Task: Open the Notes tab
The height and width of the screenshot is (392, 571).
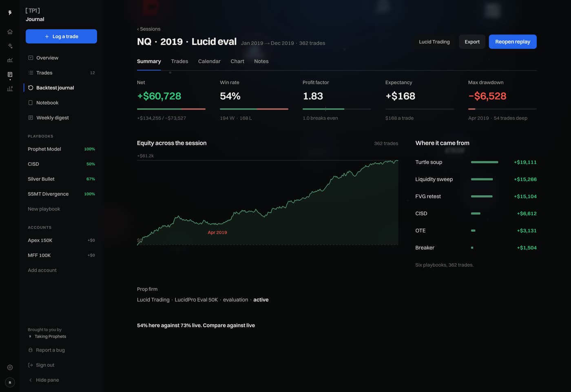Action: (261, 62)
